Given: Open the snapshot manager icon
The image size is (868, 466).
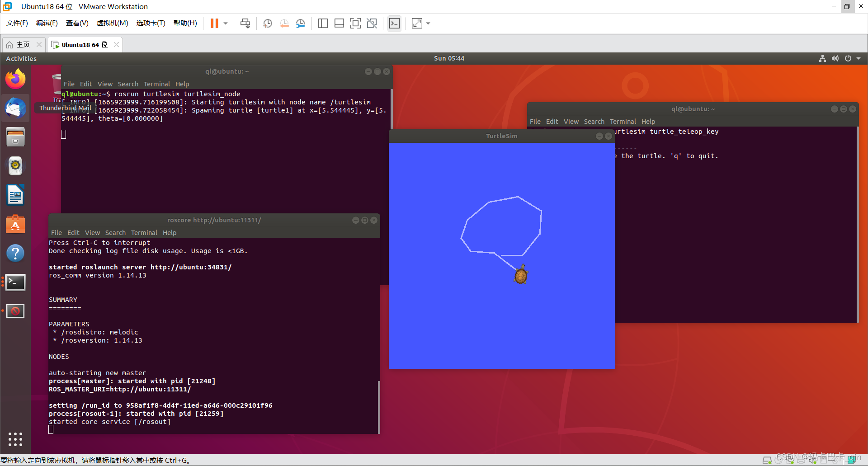Looking at the screenshot, I should coord(301,23).
